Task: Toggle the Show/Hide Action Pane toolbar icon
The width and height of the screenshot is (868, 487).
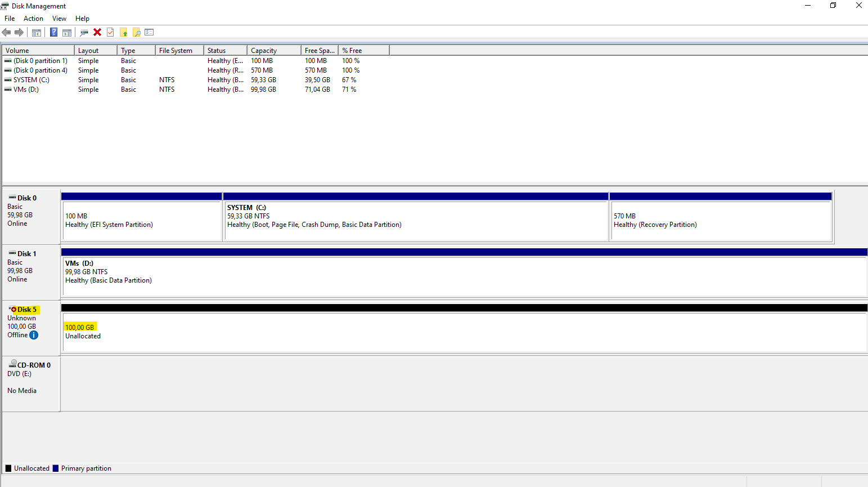Action: pyautogui.click(x=67, y=32)
